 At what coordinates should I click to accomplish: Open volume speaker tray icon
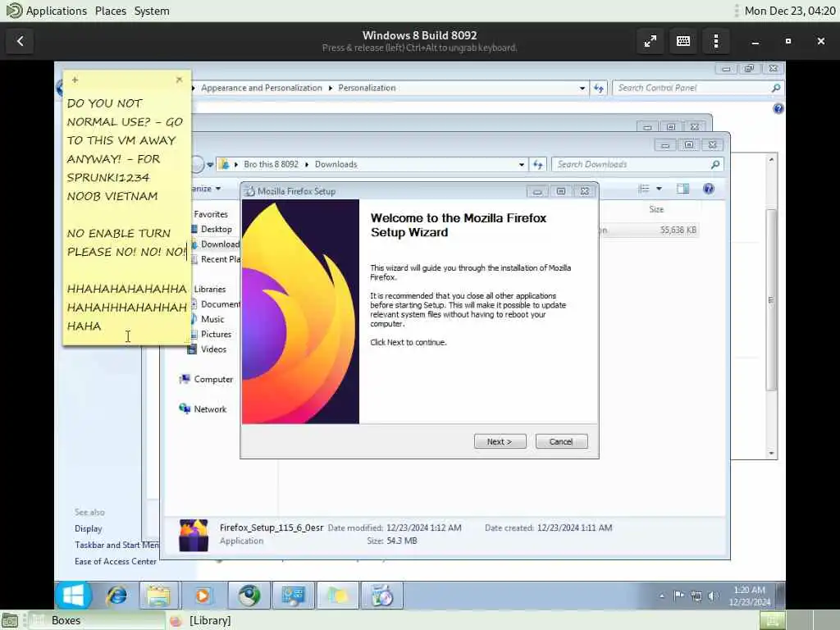[x=713, y=596]
